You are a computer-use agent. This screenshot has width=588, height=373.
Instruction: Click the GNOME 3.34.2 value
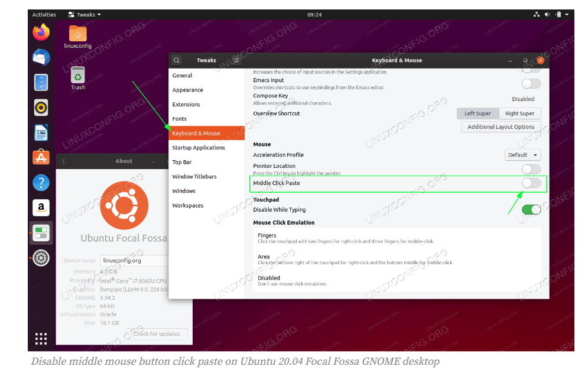point(107,298)
